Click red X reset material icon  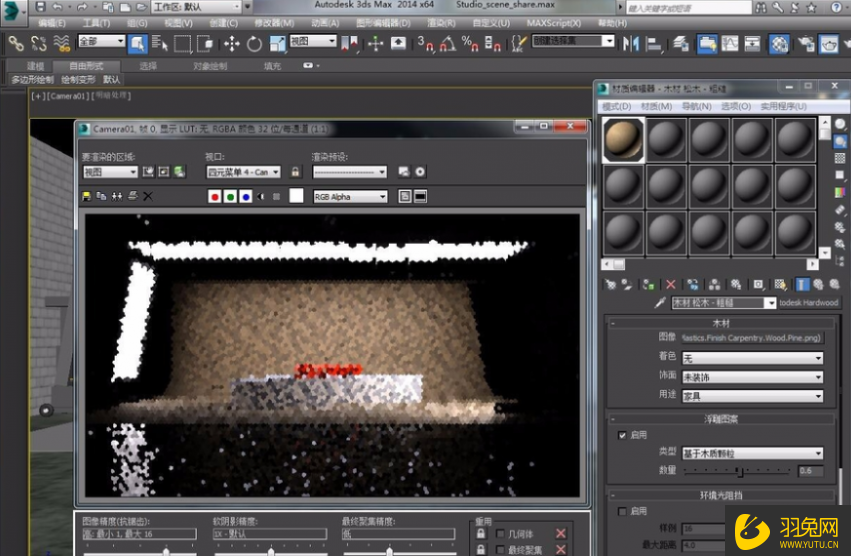671,284
